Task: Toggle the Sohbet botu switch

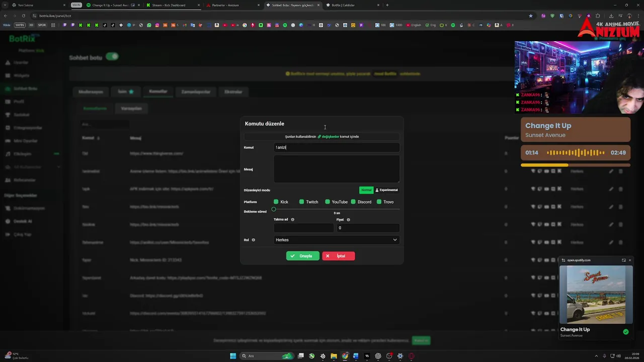Action: click(x=112, y=56)
